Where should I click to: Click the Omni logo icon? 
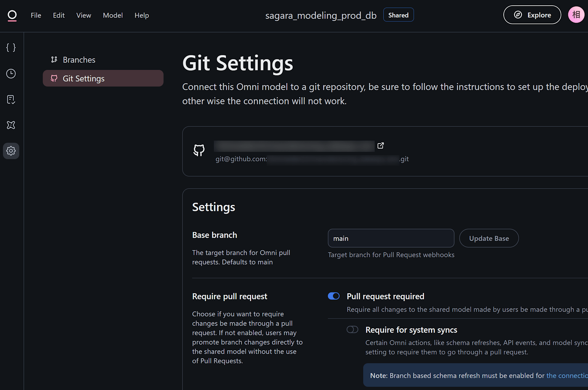point(12,15)
